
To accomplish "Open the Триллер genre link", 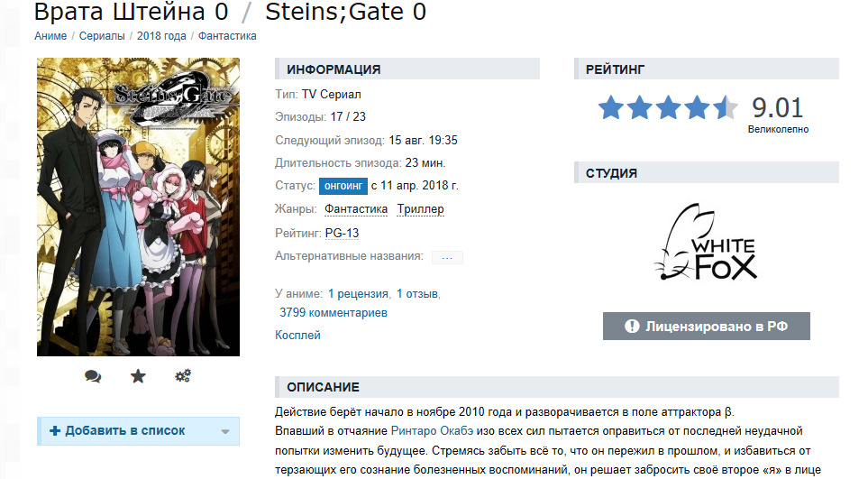I will 420,209.
